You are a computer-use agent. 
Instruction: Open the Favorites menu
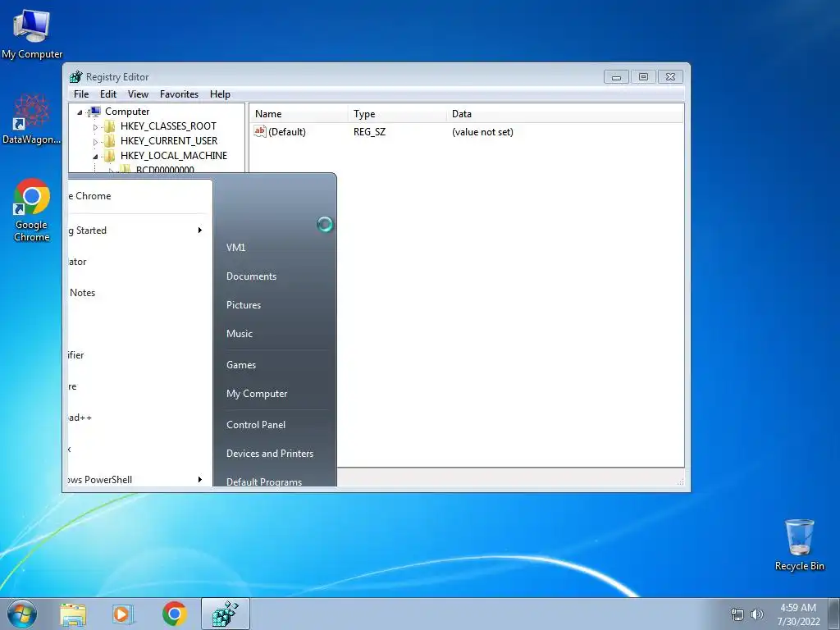(x=179, y=94)
